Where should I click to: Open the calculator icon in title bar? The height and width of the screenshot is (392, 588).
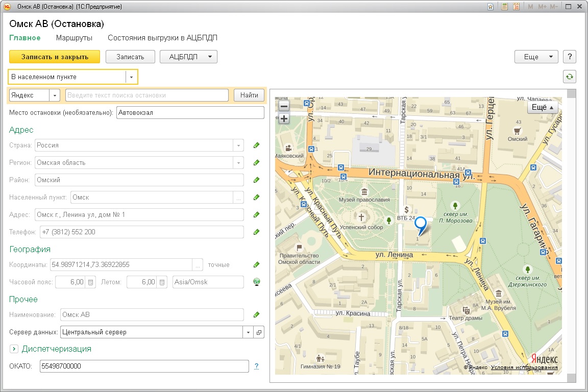pyautogui.click(x=504, y=7)
